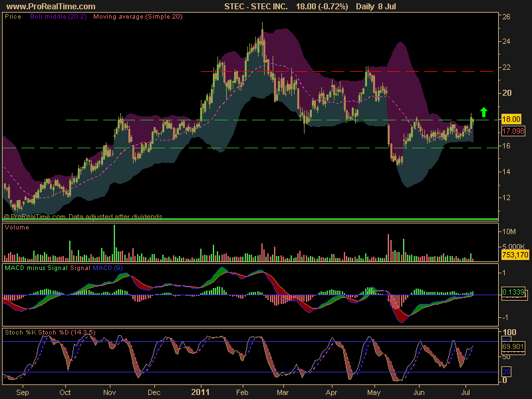This screenshot has height=399, width=532.
Task: Click the 0.1339 MACD value tag
Action: pyautogui.click(x=513, y=292)
